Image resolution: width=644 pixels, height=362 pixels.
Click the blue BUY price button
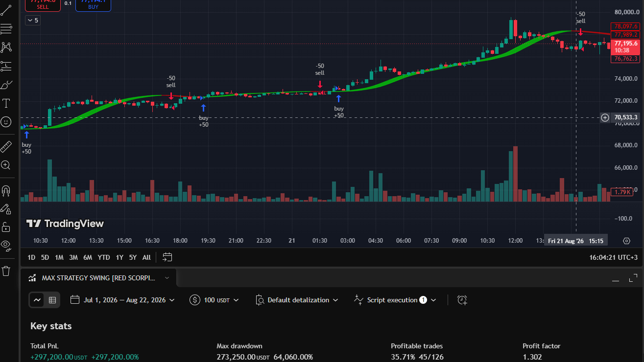click(x=93, y=5)
